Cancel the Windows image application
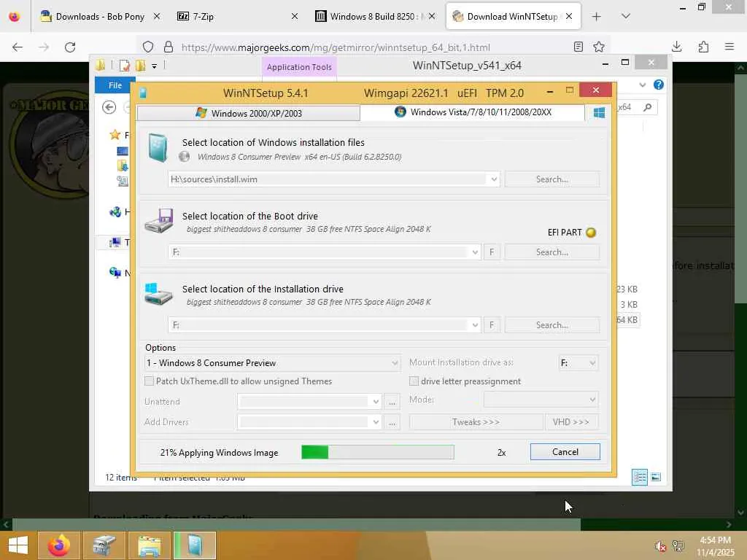Screen dimensions: 747x560 point(565,452)
